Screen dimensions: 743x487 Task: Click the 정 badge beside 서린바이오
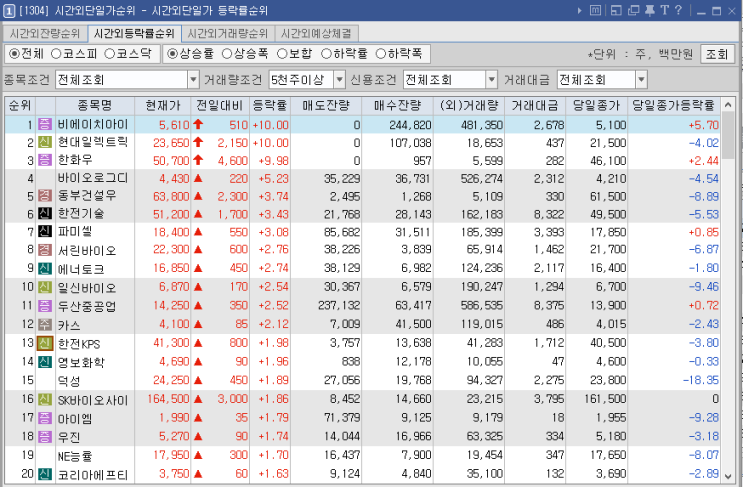point(45,250)
